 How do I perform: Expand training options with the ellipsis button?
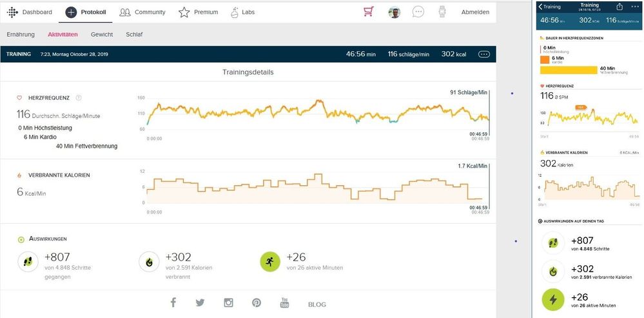click(483, 54)
